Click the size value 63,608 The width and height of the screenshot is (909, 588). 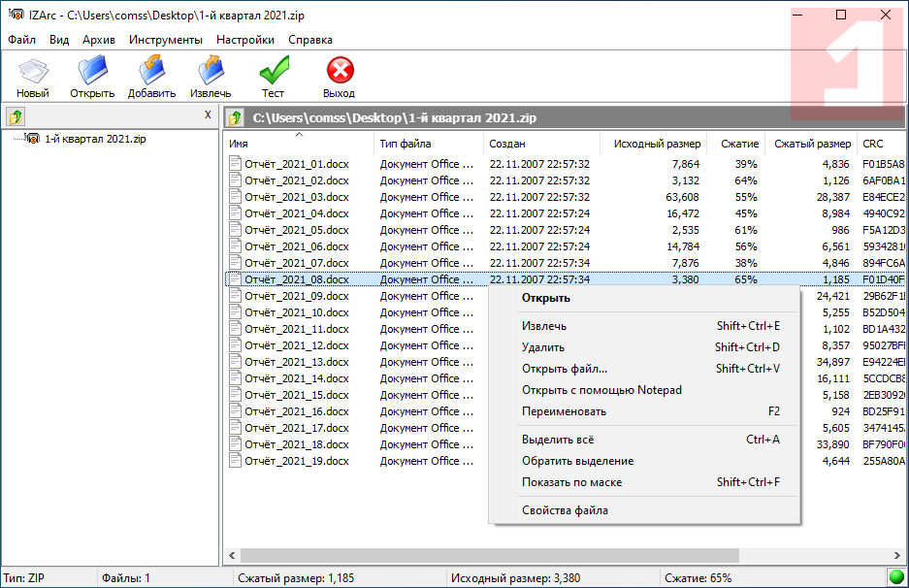(682, 197)
